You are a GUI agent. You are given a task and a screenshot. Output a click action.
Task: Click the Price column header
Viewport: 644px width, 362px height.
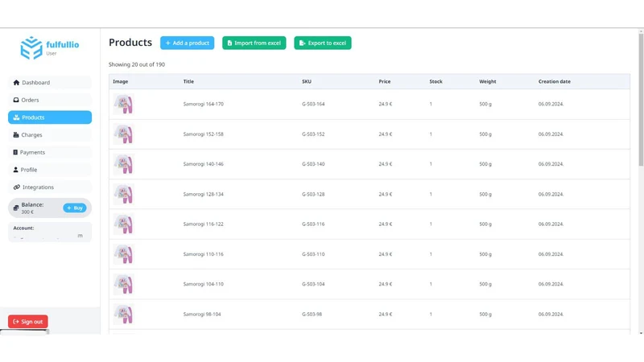point(385,82)
